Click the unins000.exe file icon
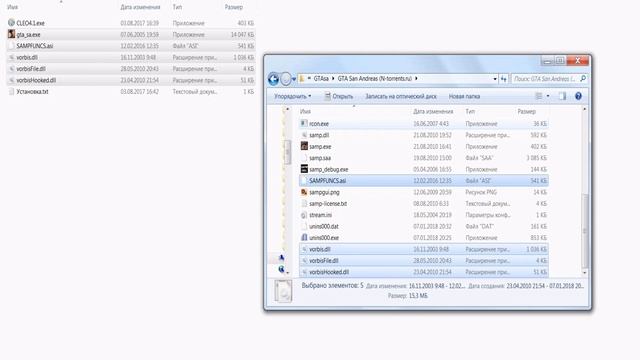The height and width of the screenshot is (360, 640). [x=304, y=238]
